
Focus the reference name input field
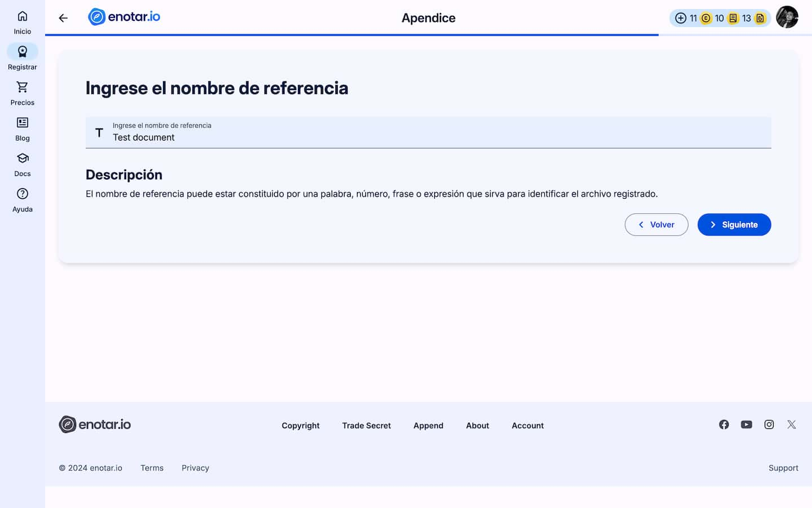tap(429, 133)
